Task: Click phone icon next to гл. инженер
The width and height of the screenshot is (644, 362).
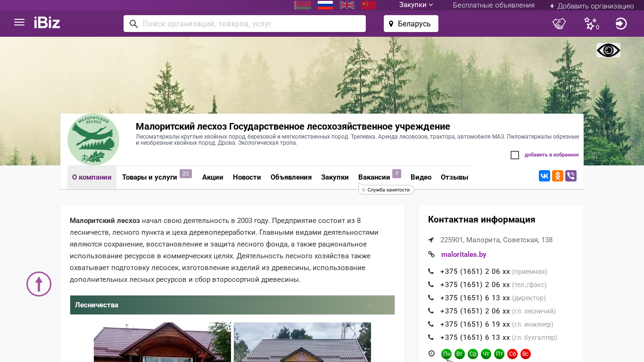Action: [431, 324]
